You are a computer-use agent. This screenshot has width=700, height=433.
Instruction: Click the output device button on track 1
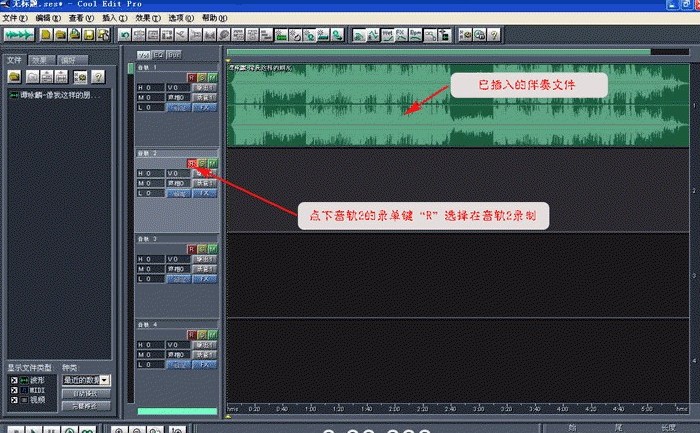click(204, 87)
